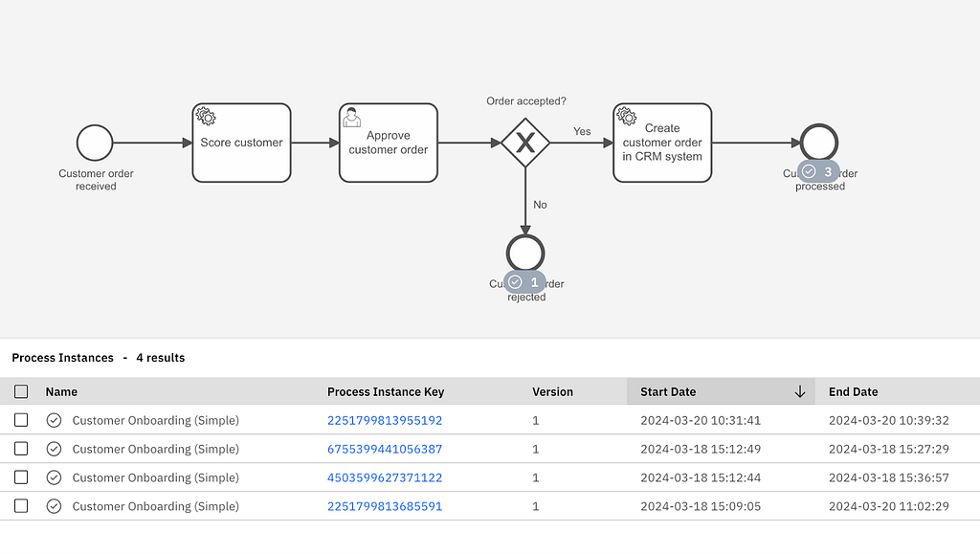This screenshot has height=554, width=980.
Task: Click completed status icon for instance 6755399441056387
Action: coord(54,449)
